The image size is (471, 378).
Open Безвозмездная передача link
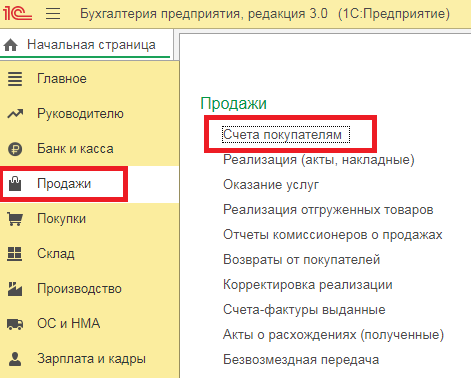point(301,360)
